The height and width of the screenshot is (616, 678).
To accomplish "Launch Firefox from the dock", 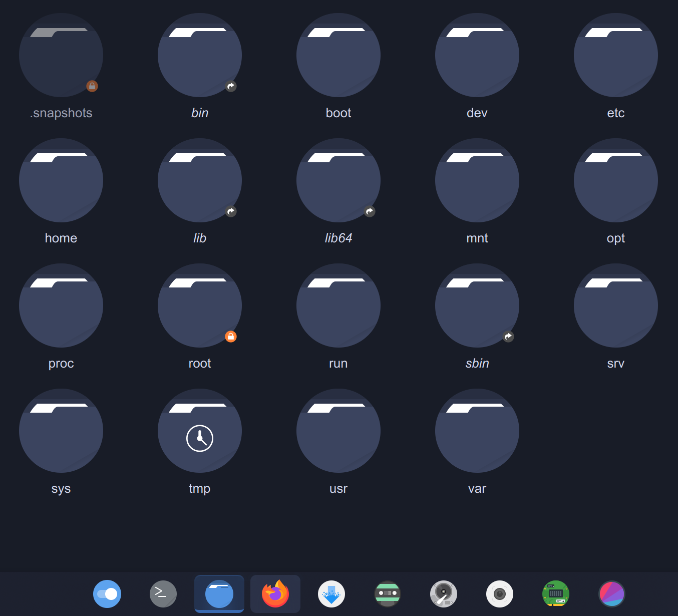I will (x=275, y=594).
